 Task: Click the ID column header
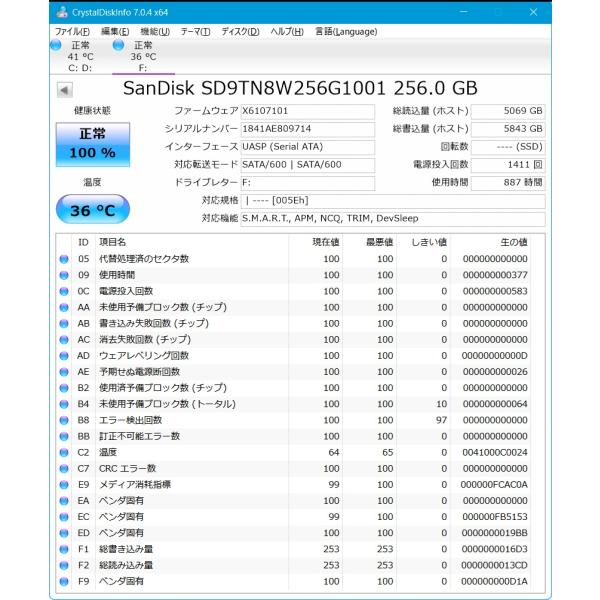point(83,242)
